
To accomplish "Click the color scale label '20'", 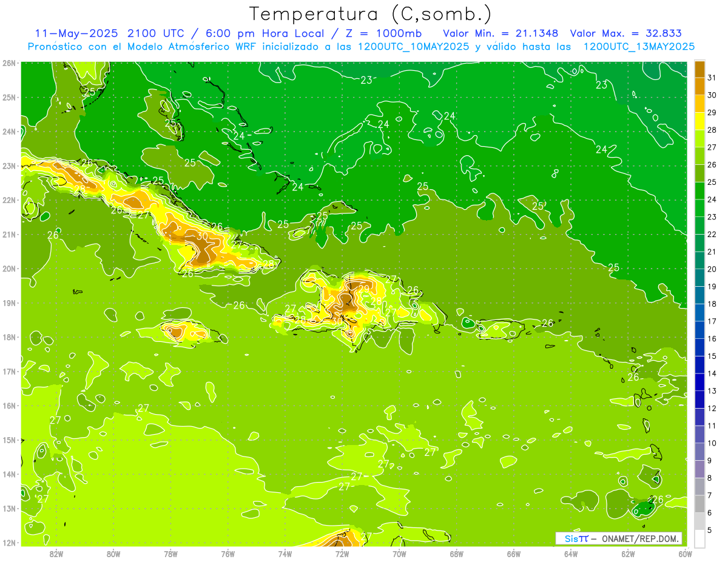I will [712, 269].
